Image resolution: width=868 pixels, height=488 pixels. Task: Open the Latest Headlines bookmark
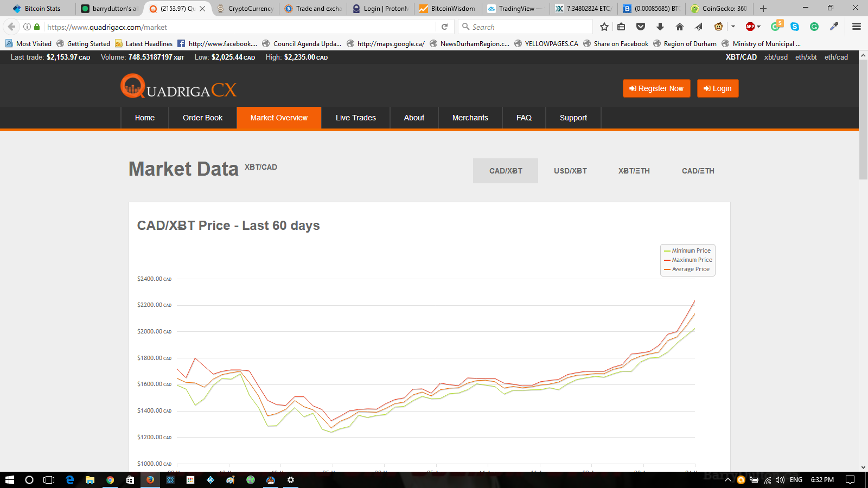click(144, 44)
